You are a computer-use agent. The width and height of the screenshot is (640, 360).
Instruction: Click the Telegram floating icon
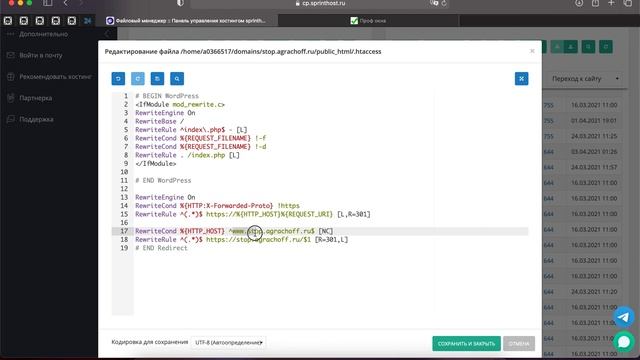pos(624,317)
